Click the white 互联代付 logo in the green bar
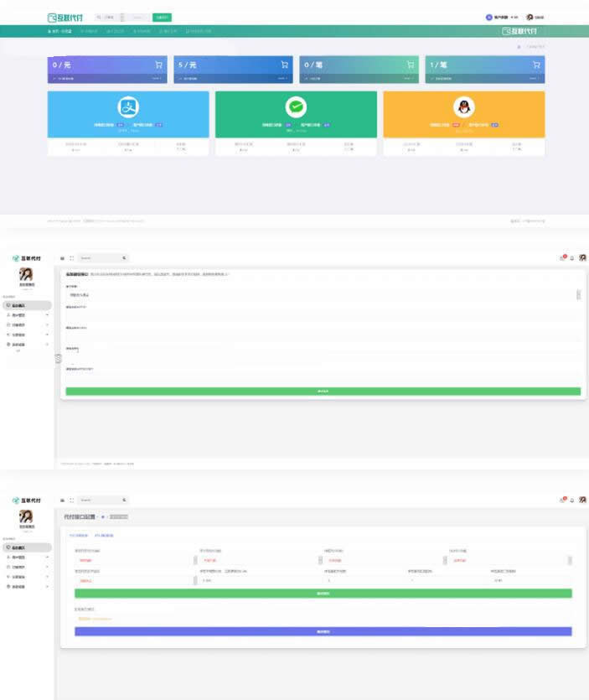 point(519,31)
